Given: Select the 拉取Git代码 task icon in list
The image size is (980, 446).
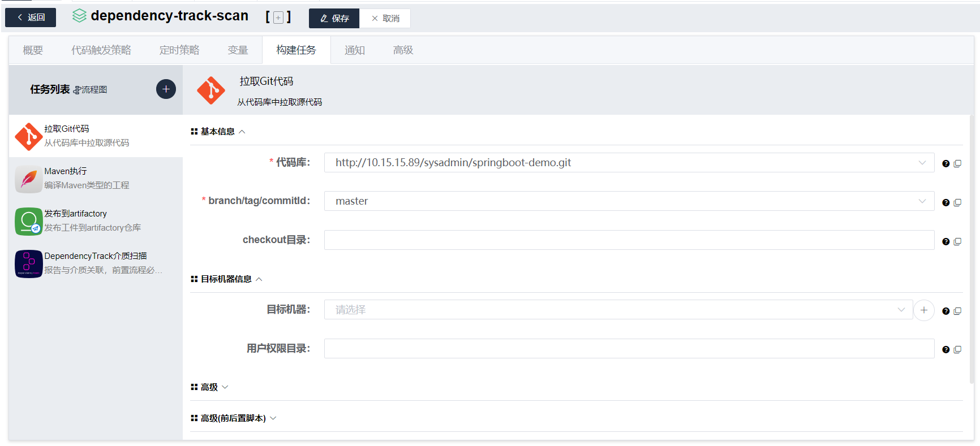Looking at the screenshot, I should (x=28, y=136).
